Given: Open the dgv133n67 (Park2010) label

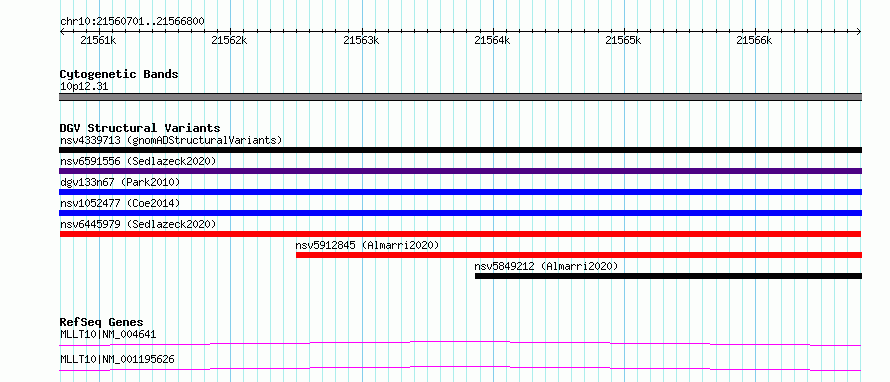Looking at the screenshot, I should coord(120,182).
